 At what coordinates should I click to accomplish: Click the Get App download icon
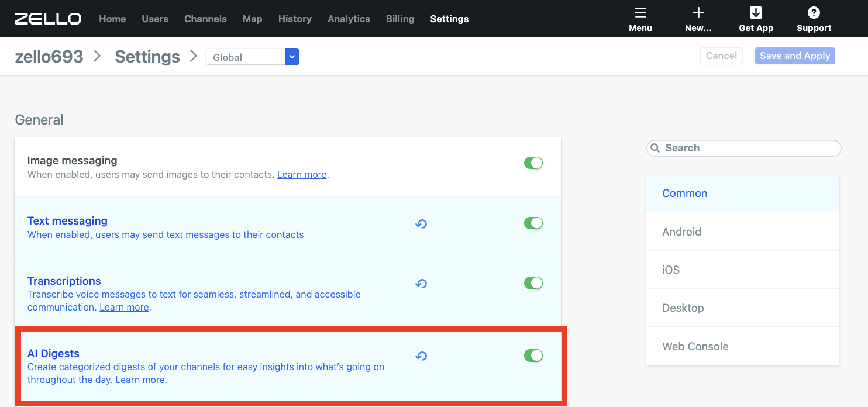756,13
